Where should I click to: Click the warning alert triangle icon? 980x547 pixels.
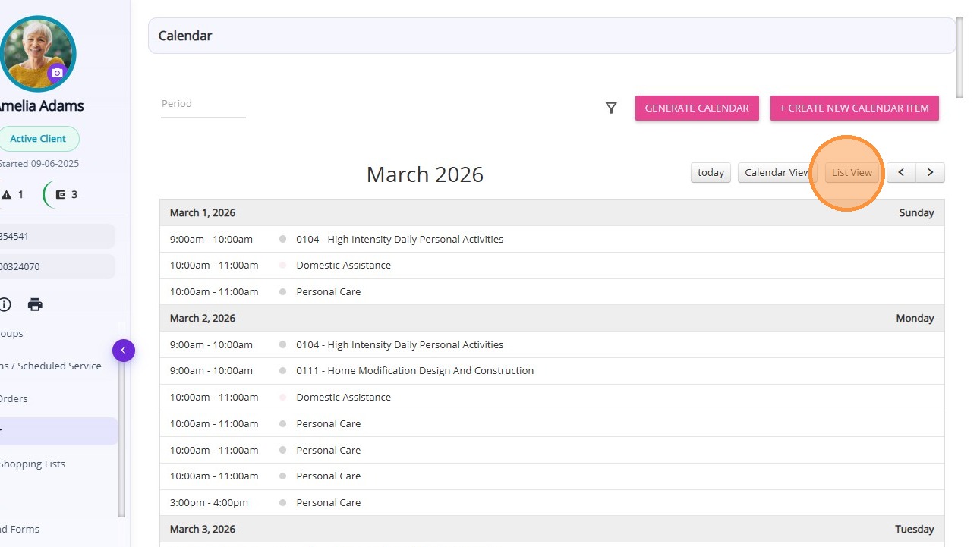point(7,195)
